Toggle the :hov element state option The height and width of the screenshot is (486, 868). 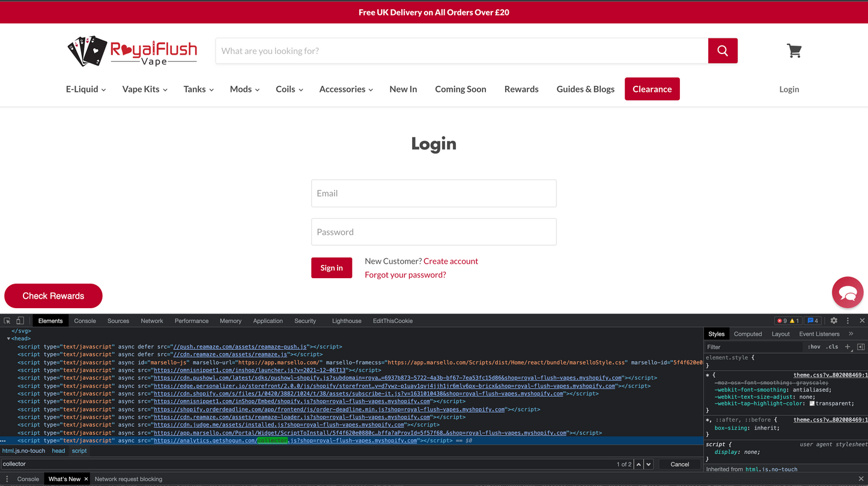click(x=814, y=347)
